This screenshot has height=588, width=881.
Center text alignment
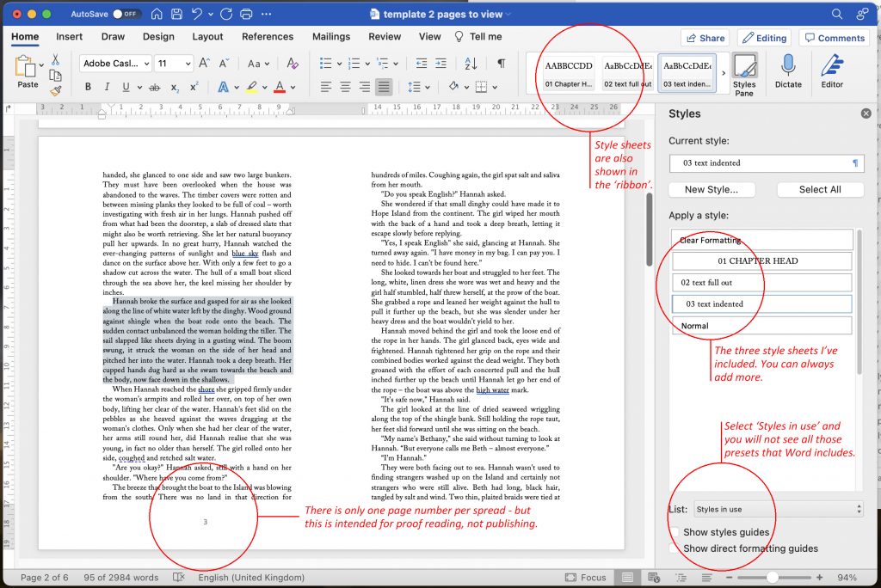(345, 87)
